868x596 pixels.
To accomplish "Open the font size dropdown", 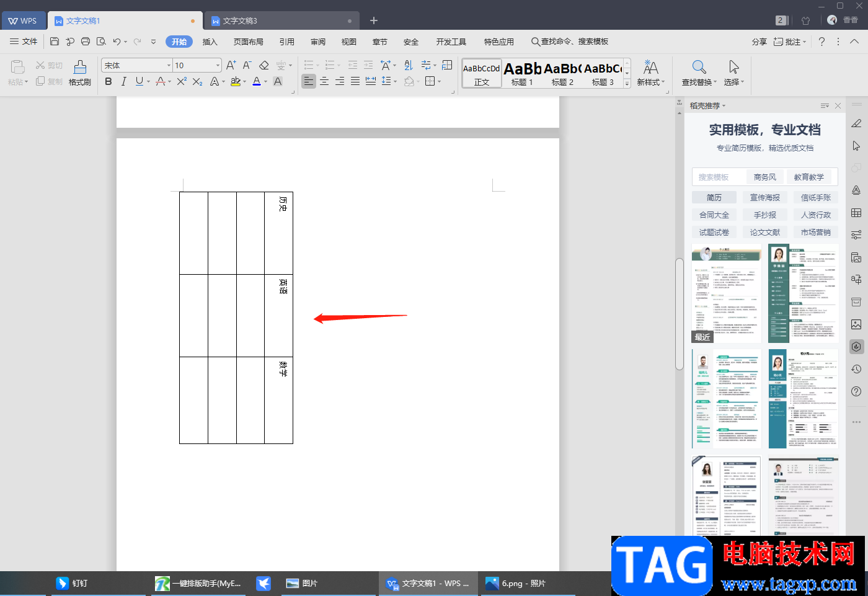I will [x=218, y=65].
